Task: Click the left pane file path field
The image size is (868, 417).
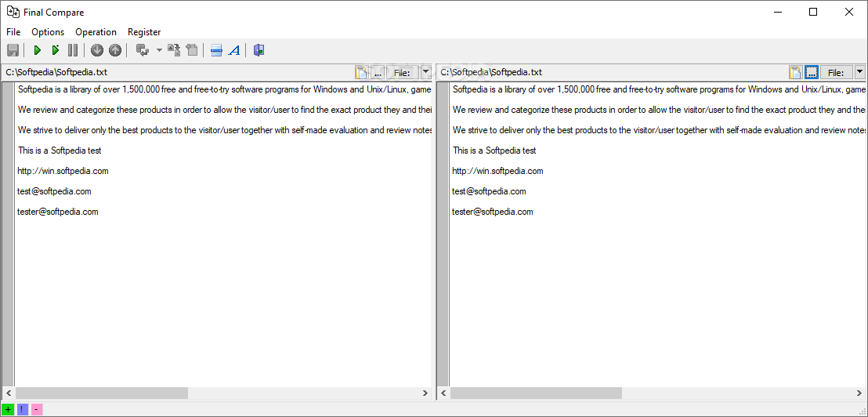Action: tap(179, 72)
